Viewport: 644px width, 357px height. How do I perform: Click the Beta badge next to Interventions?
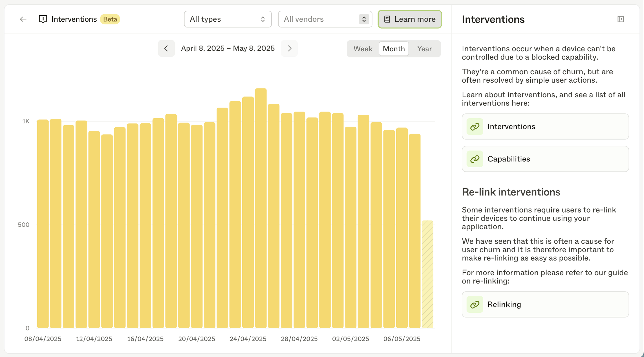click(110, 19)
